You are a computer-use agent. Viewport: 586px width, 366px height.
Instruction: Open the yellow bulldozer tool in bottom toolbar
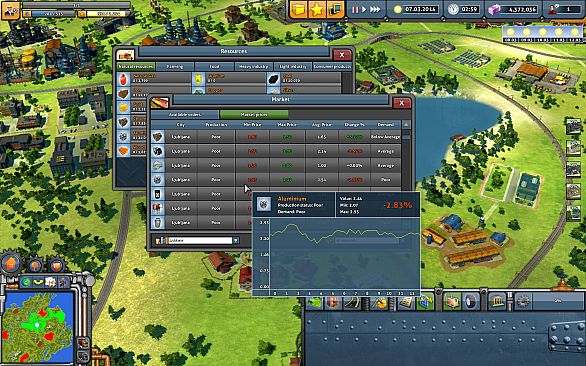point(379,303)
